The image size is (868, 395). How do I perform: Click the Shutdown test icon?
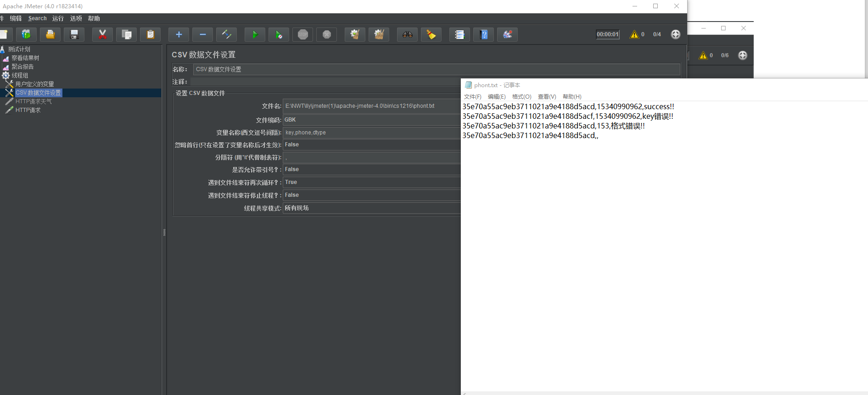click(x=326, y=34)
